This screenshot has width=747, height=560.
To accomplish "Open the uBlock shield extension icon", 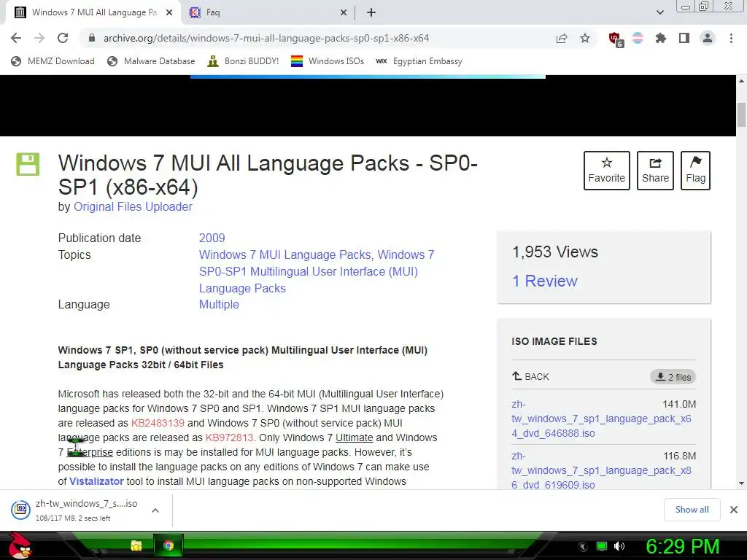I will (616, 39).
